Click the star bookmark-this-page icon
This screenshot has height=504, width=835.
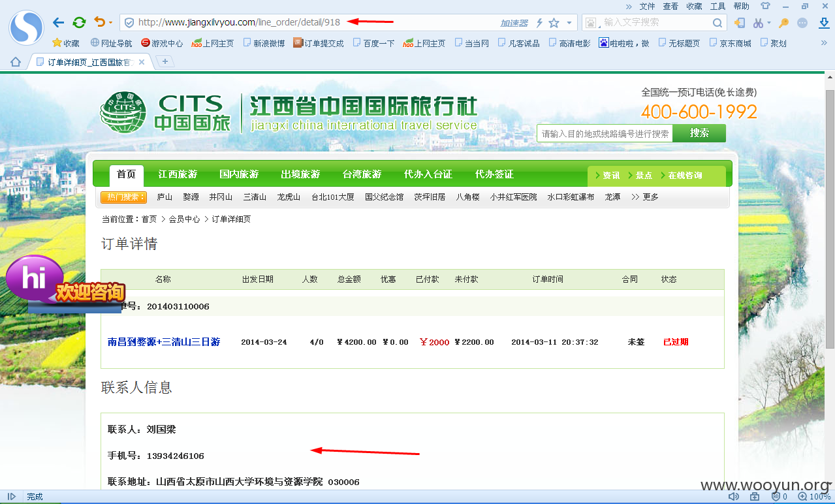(x=554, y=23)
